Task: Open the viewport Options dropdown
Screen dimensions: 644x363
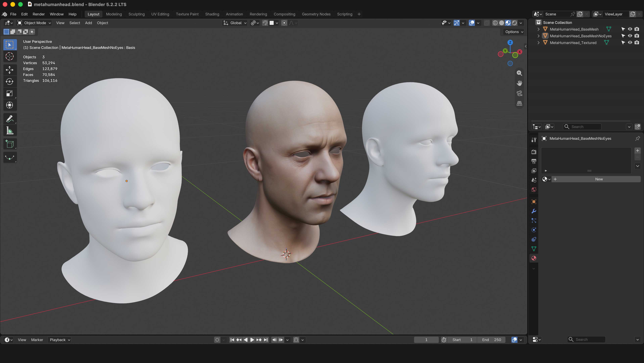Action: (514, 32)
